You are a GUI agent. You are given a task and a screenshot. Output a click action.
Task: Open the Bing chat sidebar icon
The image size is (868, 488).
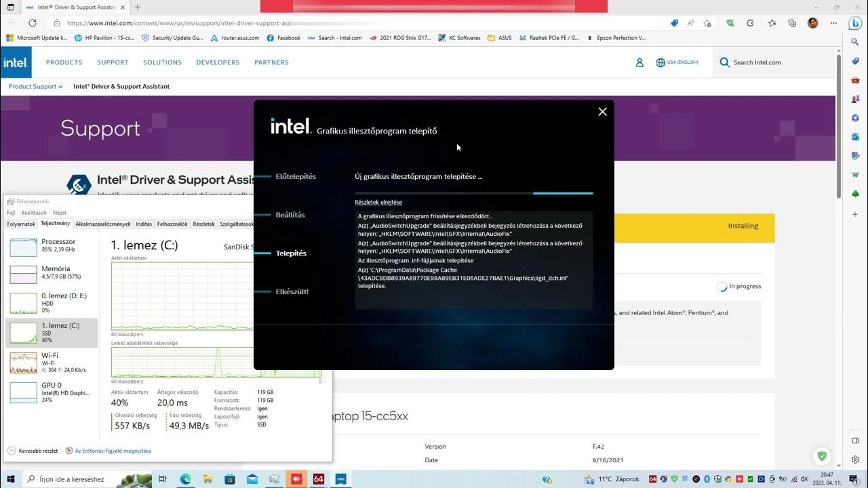(855, 23)
